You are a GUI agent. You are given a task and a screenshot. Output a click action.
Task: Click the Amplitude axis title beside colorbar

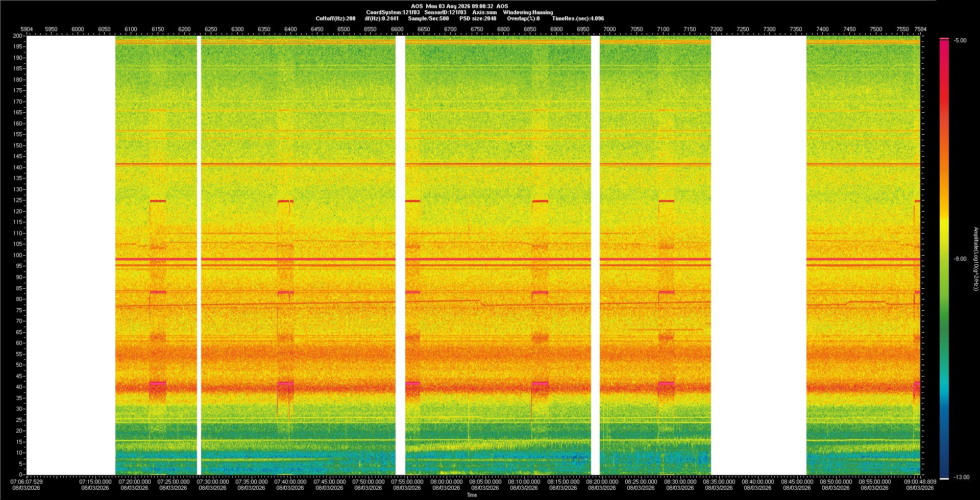975,259
